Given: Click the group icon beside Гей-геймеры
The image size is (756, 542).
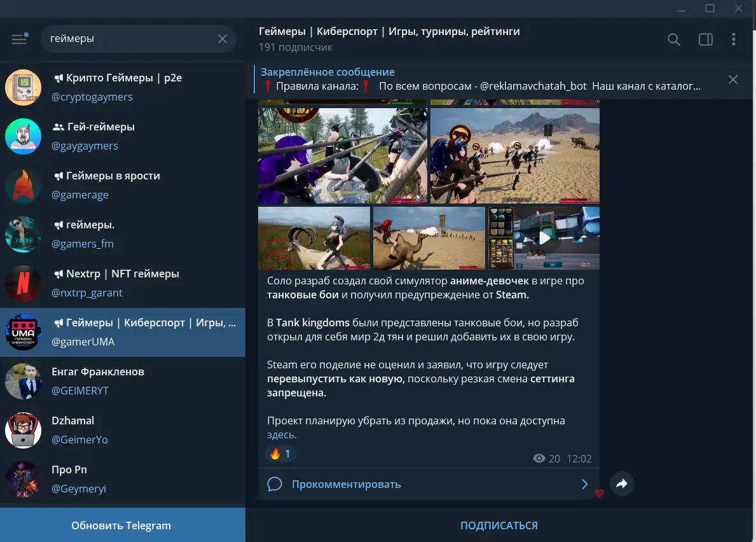Looking at the screenshot, I should click(x=58, y=127).
